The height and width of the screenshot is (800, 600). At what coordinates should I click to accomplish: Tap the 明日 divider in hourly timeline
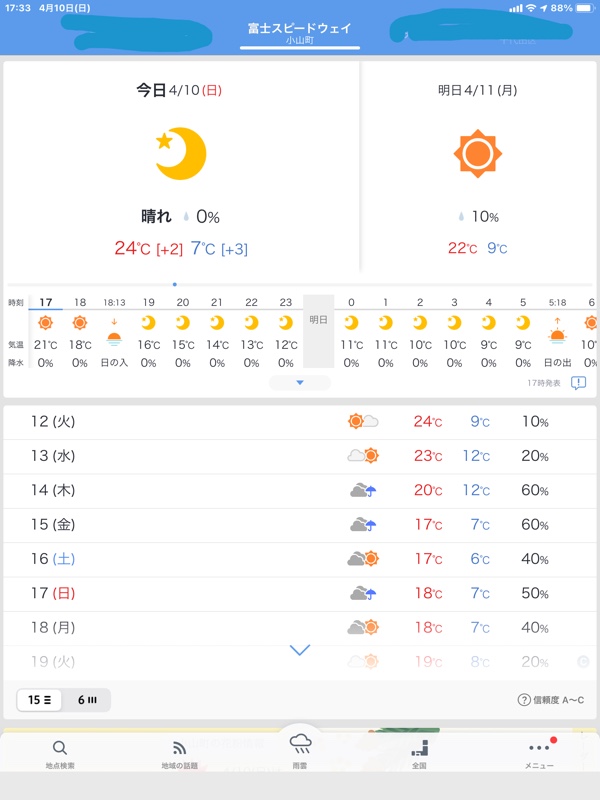point(318,331)
